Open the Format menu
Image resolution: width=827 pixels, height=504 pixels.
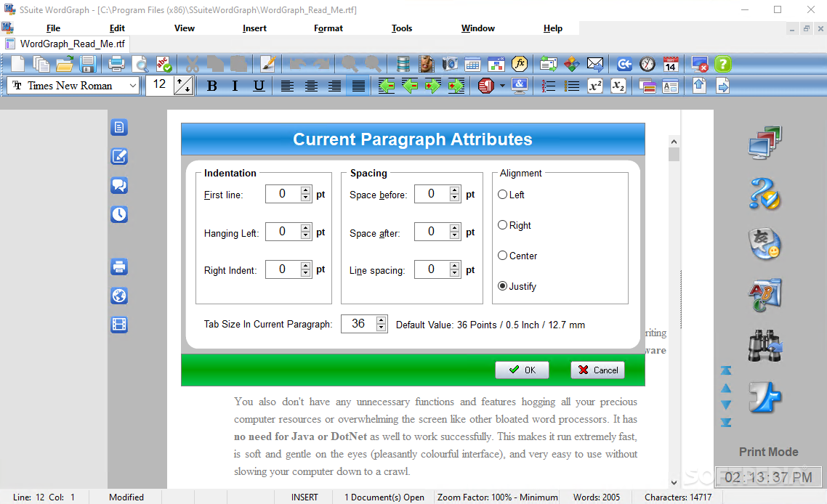[x=328, y=28]
